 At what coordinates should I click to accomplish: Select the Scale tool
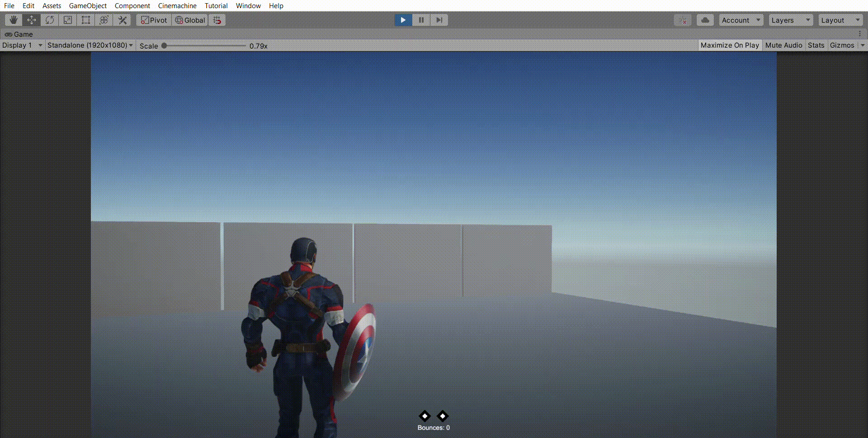(x=68, y=20)
